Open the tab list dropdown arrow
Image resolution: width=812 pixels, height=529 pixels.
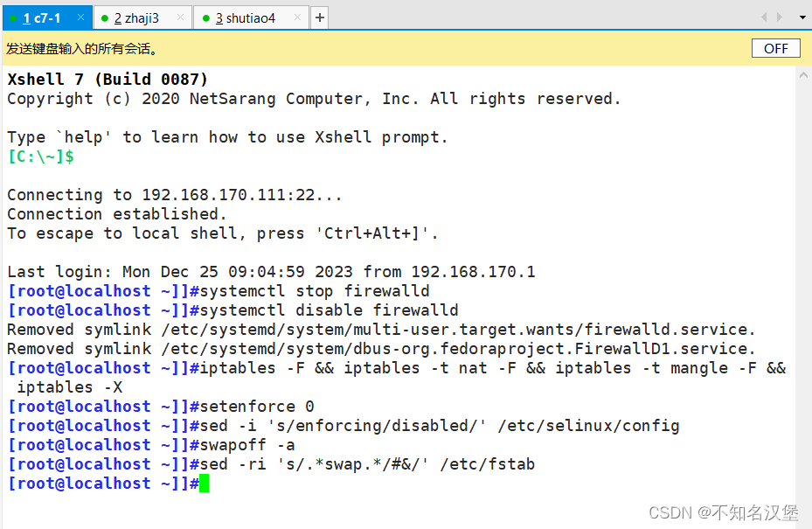(x=802, y=17)
